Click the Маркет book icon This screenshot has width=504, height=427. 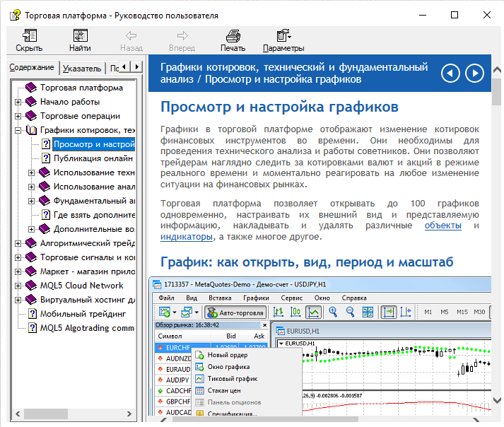coord(31,271)
